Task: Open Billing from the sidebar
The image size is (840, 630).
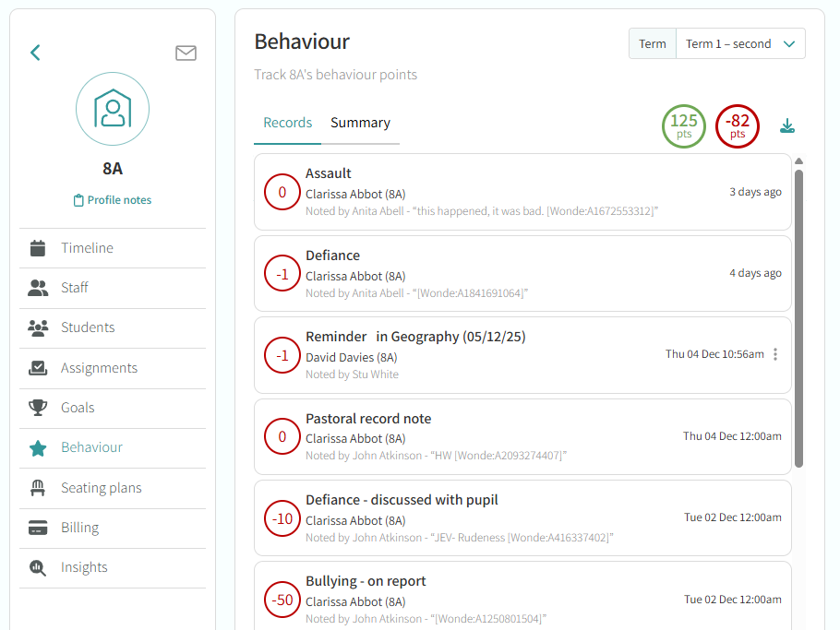Action: coord(79,528)
